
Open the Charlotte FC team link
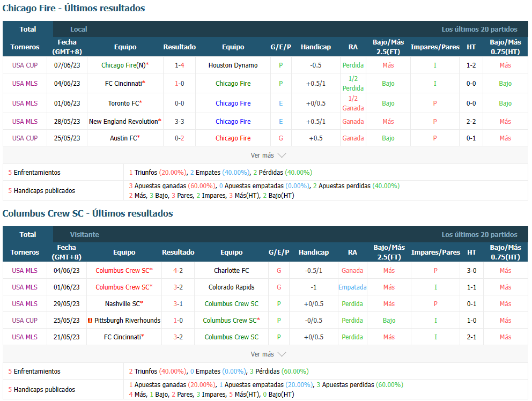(x=231, y=270)
